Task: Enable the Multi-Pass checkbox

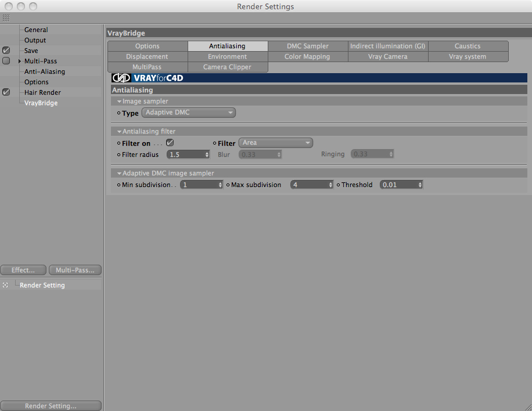Action: (x=6, y=61)
